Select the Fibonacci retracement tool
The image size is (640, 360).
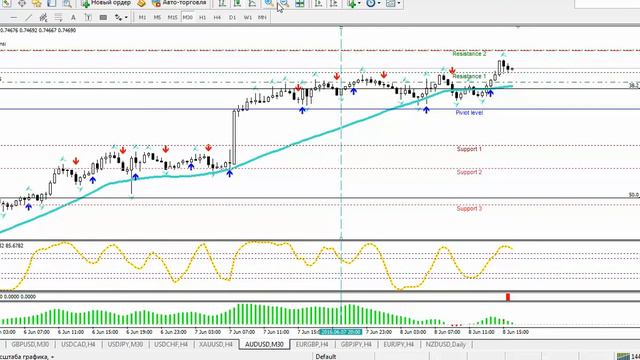point(58,18)
